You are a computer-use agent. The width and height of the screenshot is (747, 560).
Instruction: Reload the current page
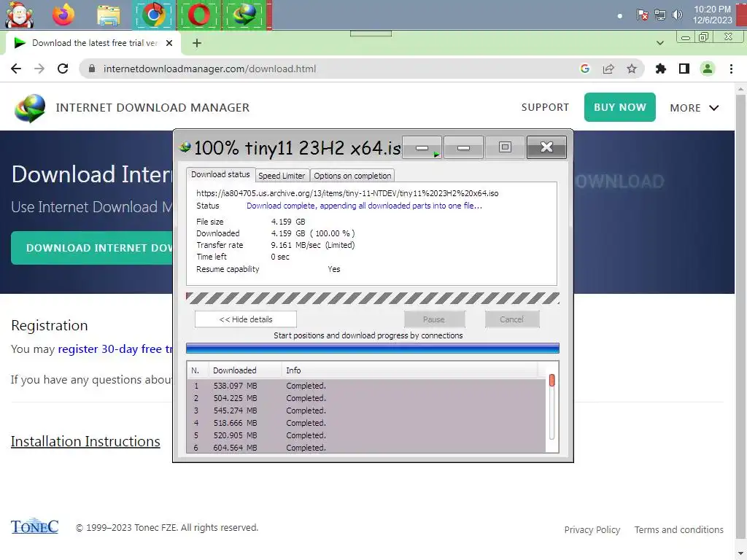(63, 69)
